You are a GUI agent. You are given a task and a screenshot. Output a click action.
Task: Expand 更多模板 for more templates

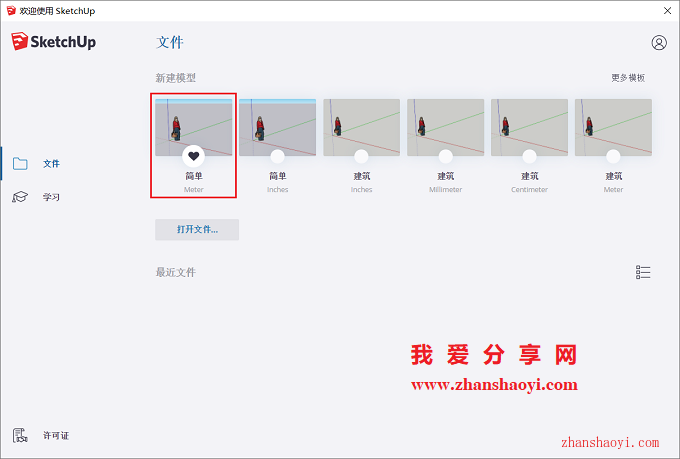pos(628,78)
